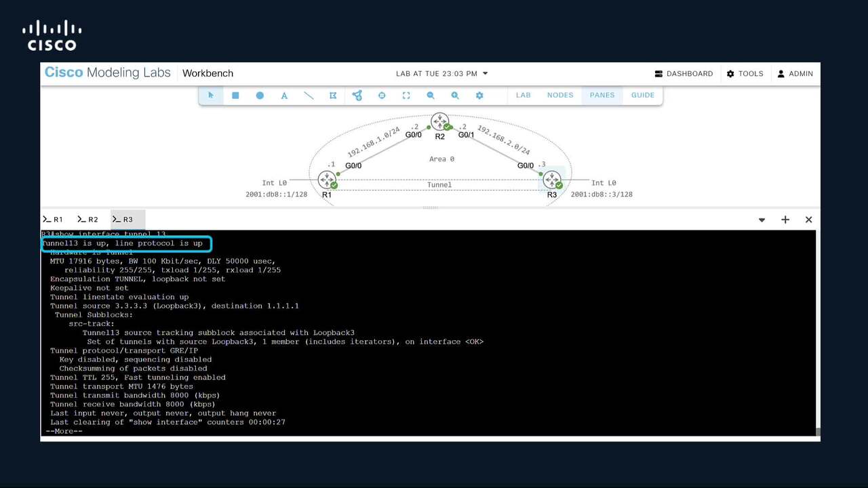Open the NODES toolbar tab
This screenshot has height=488, width=868.
560,95
